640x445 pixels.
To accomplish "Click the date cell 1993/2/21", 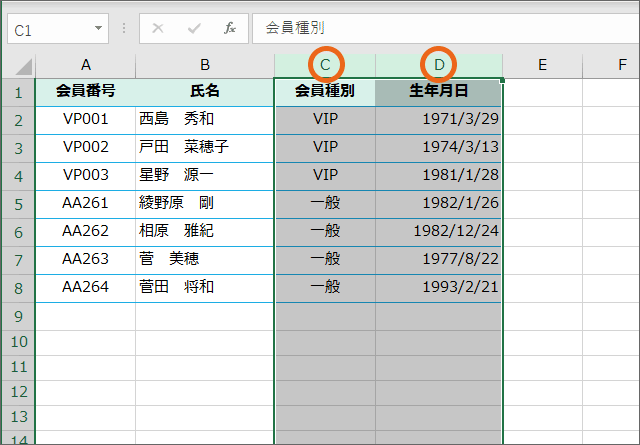I will [x=439, y=289].
